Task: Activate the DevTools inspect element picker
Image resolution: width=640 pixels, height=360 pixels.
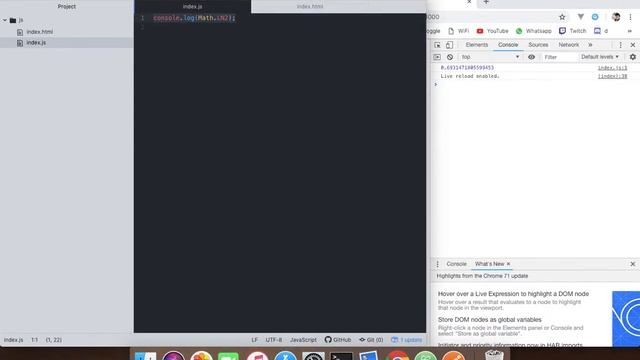Action: click(x=437, y=45)
